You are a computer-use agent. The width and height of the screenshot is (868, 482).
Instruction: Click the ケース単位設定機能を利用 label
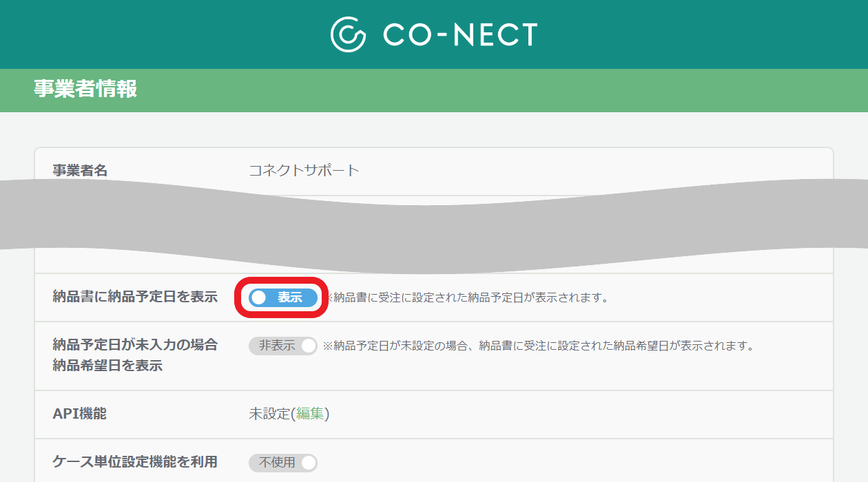click(x=135, y=462)
